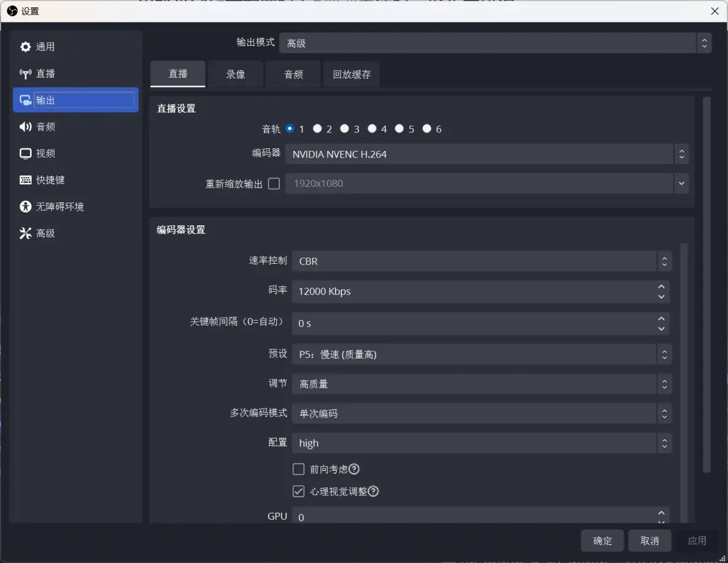Image resolution: width=728 pixels, height=563 pixels.
Task: Select audio track 3 radio button
Action: coord(344,129)
